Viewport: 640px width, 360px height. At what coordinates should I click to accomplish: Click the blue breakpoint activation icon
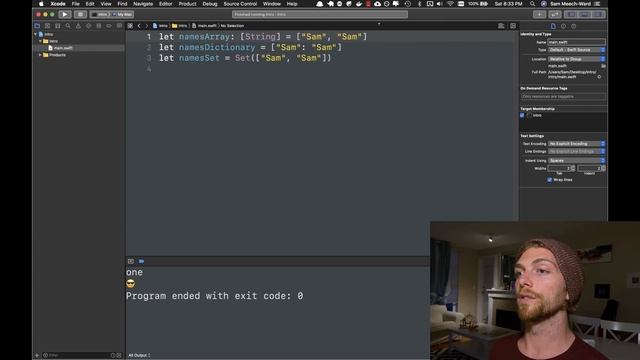coord(141,261)
